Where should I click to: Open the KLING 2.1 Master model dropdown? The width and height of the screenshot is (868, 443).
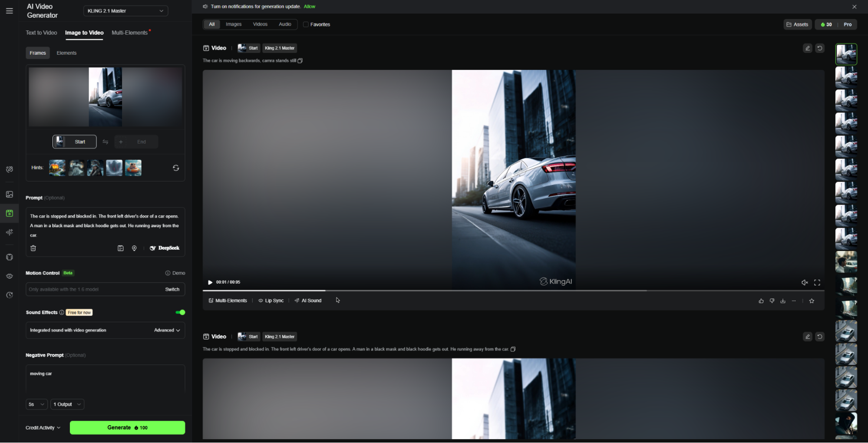point(125,11)
